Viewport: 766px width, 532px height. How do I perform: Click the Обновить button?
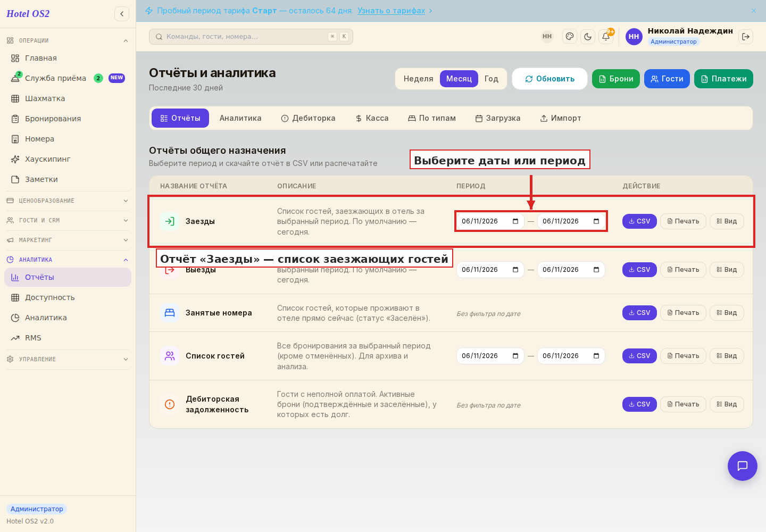click(x=549, y=79)
